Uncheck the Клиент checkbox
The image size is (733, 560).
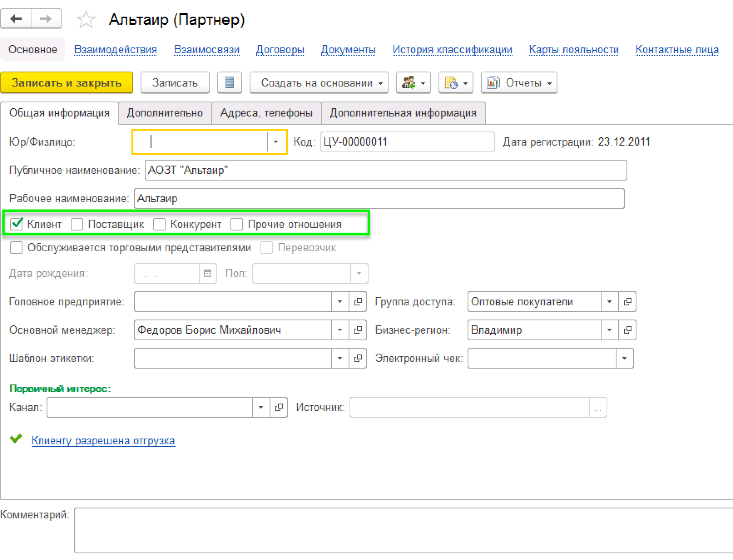(x=17, y=224)
